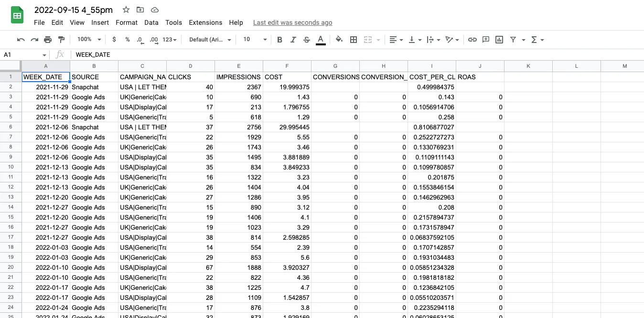Select row 6 header
This screenshot has width=644, height=318.
pos(11,127)
